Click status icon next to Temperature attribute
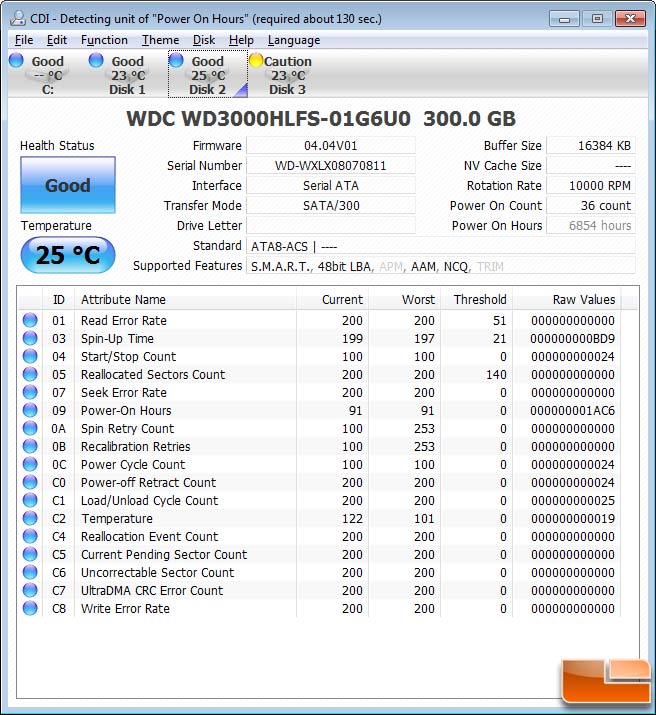This screenshot has height=715, width=656. 30,519
